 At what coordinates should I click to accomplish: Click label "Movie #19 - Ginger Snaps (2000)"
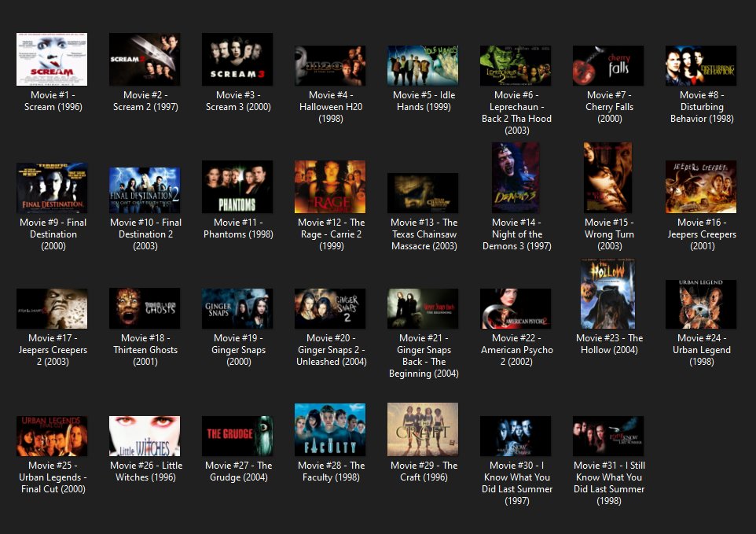click(238, 350)
